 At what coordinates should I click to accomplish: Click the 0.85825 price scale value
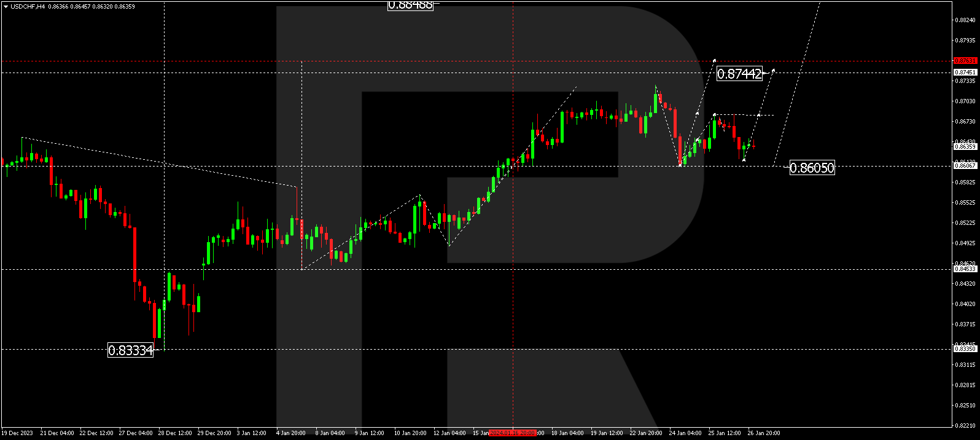click(x=966, y=182)
